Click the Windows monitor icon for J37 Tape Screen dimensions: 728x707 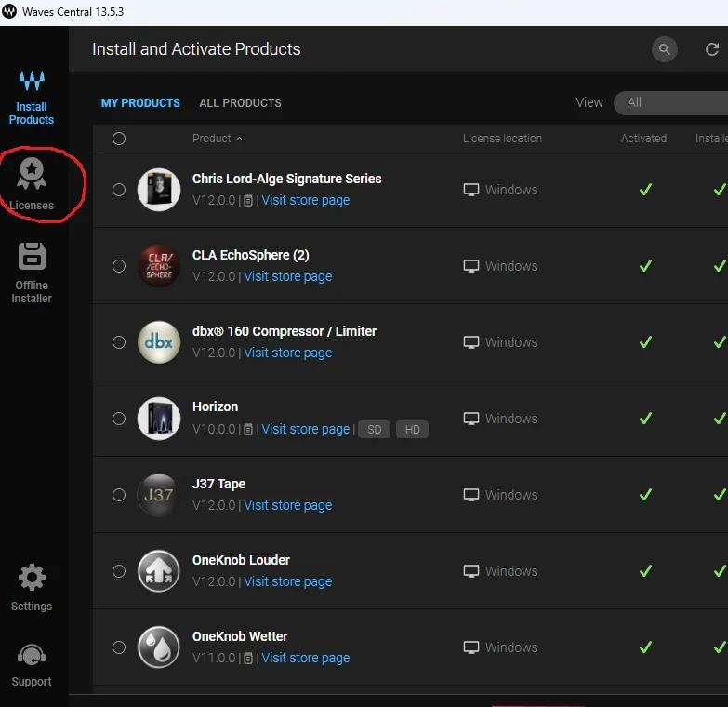click(471, 495)
